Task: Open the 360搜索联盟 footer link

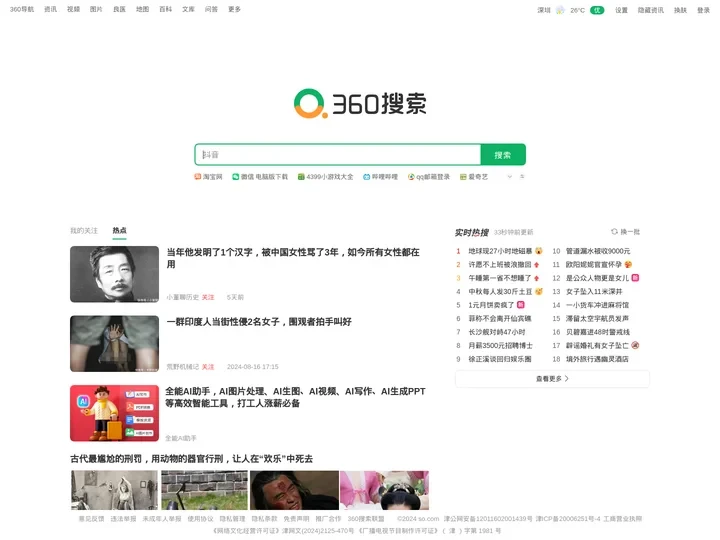Action: (366, 519)
